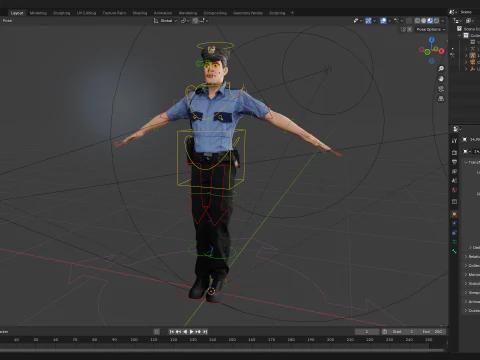Jump to previous keyframe
This screenshot has height=360, width=480.
tap(178, 332)
